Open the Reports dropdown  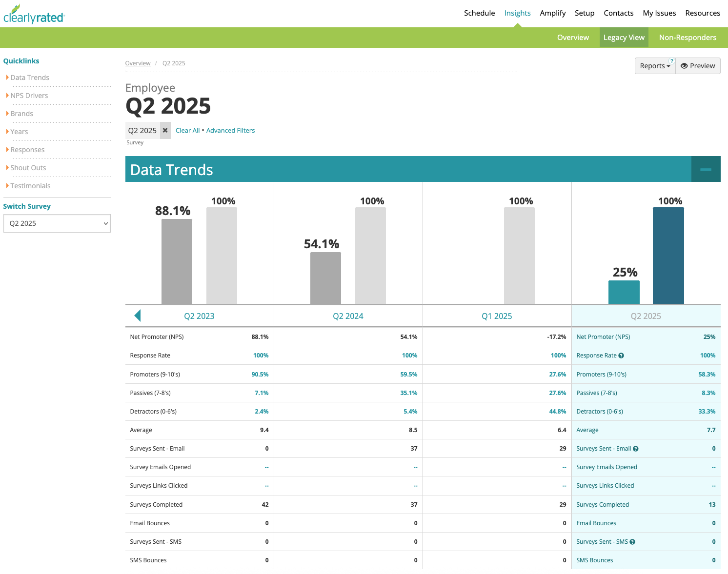pos(655,66)
